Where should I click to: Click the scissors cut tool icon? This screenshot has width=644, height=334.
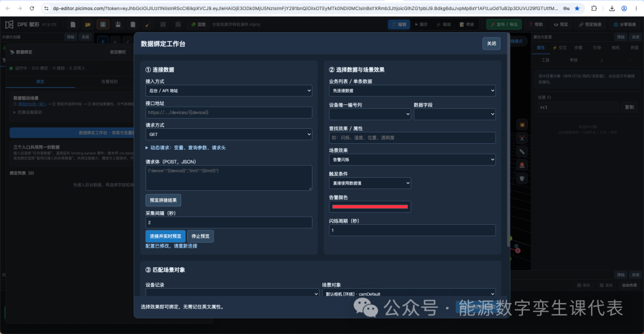pos(522,138)
